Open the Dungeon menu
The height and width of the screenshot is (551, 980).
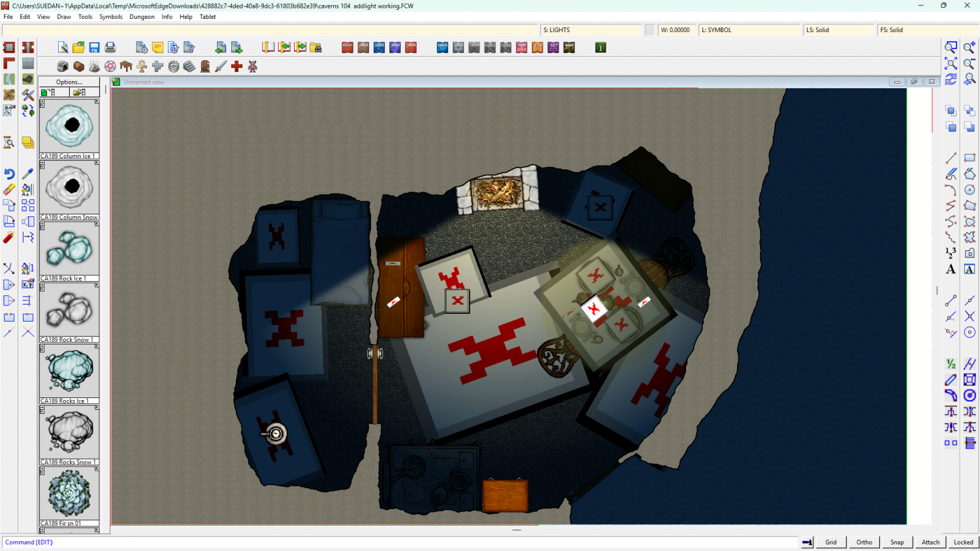(142, 17)
